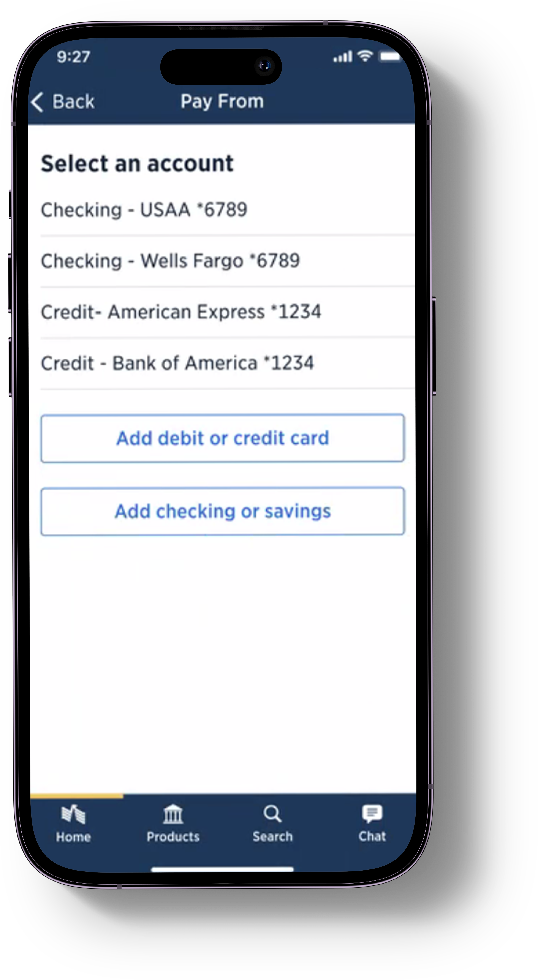Open the Chat speech bubble icon
This screenshot has width=538, height=980.
click(x=372, y=813)
